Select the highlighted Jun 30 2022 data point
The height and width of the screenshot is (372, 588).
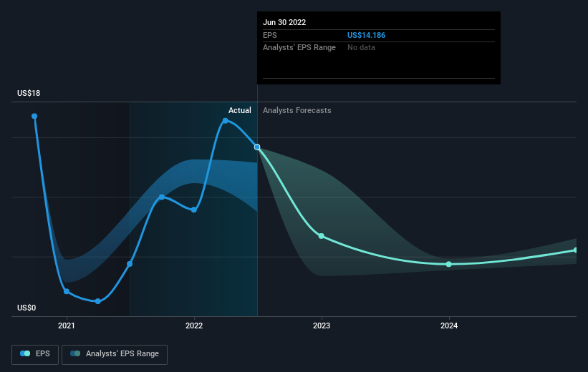pyautogui.click(x=257, y=147)
